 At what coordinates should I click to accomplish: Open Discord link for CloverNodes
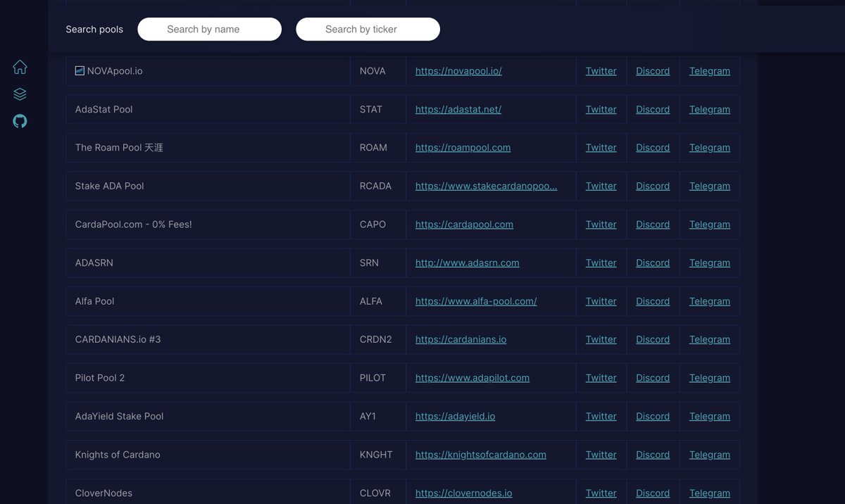[653, 493]
